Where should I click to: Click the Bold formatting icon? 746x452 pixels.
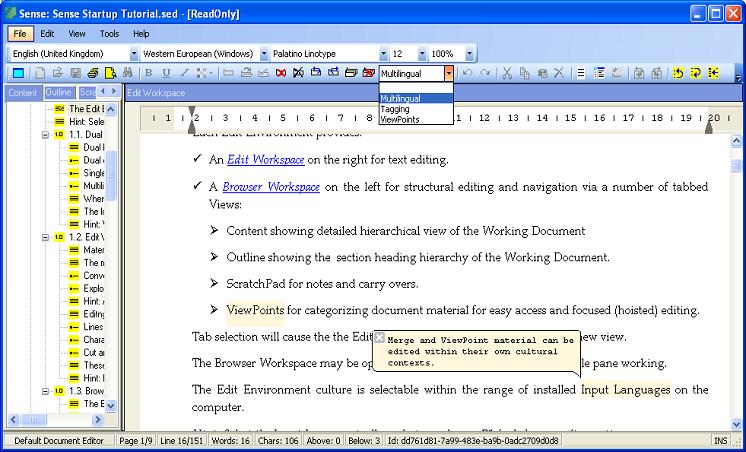pos(149,73)
